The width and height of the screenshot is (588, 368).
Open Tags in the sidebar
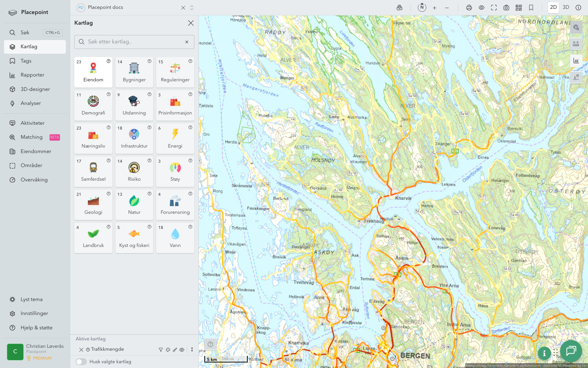coord(35,61)
